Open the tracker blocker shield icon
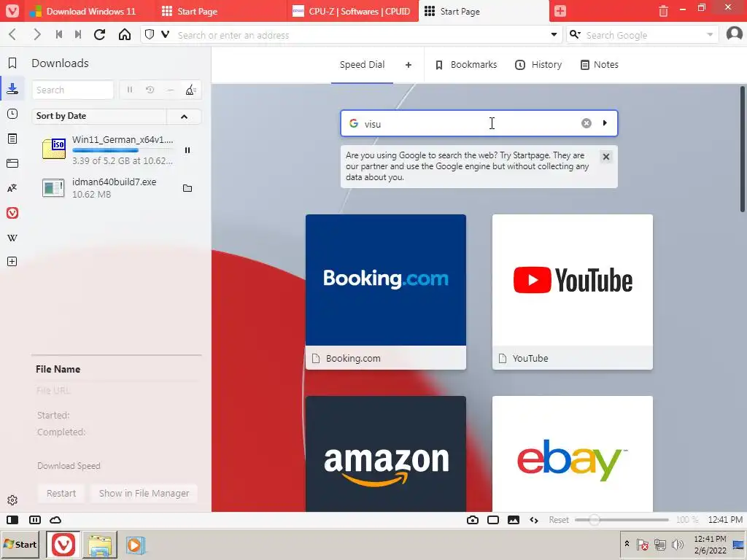 pos(150,35)
